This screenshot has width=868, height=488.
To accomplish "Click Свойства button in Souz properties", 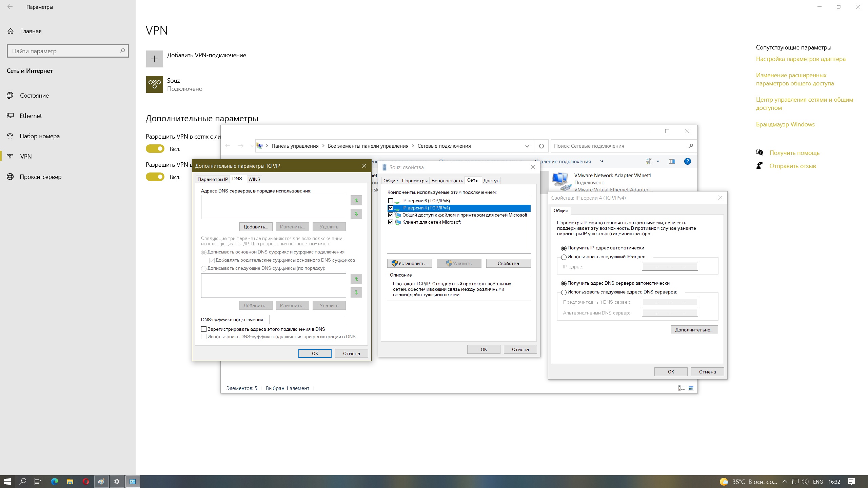I will coord(508,263).
